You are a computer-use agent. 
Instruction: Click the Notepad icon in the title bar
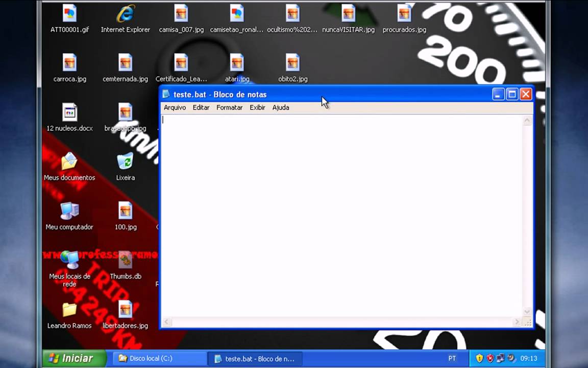coord(166,94)
